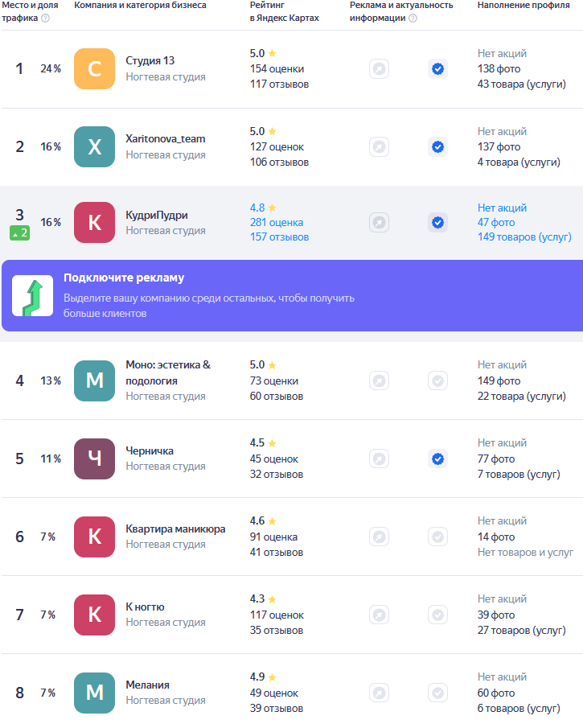Click the blue verified badge for Студия 13
The width and height of the screenshot is (583, 728).
pos(437,69)
